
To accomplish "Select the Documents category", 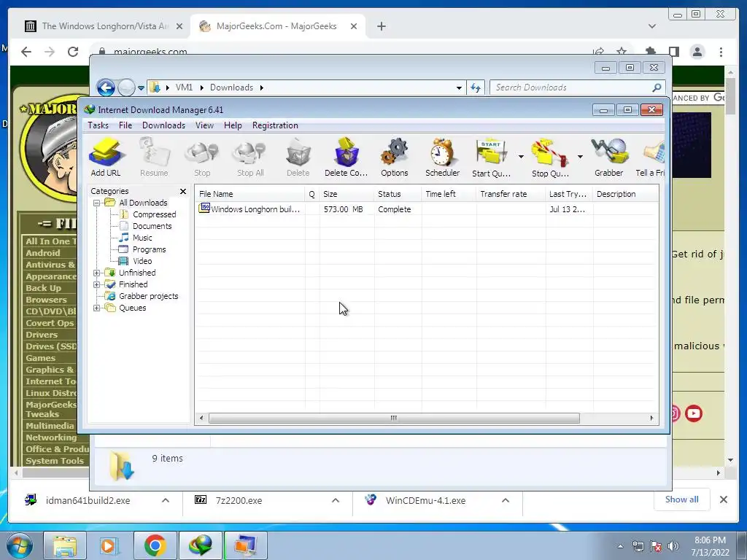I will pyautogui.click(x=152, y=226).
